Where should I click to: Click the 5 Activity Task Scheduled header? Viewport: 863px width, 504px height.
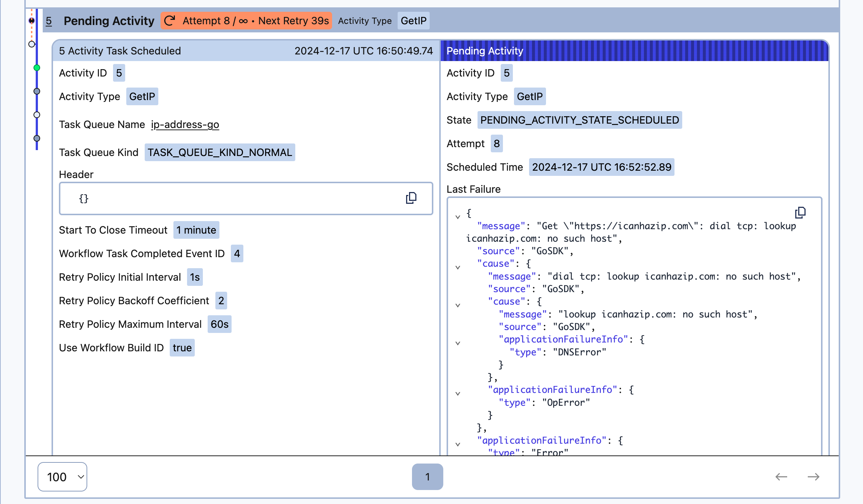(120, 51)
